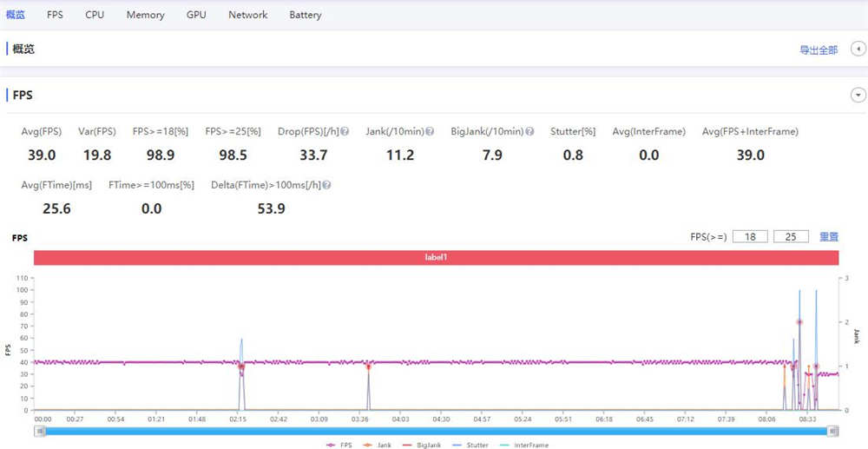Click help icon next to Delta(FTime)>100ms[/h]
868x449 pixels.
coord(326,186)
